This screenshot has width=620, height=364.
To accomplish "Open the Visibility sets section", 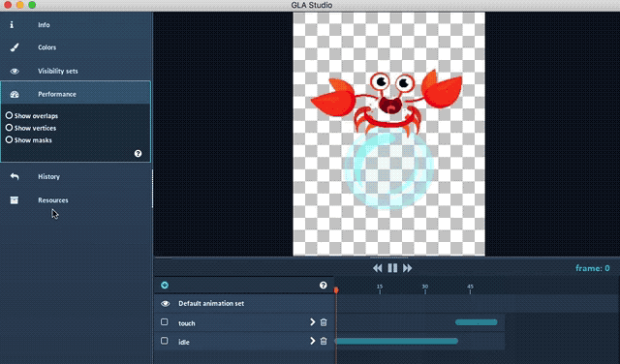I will click(x=76, y=71).
